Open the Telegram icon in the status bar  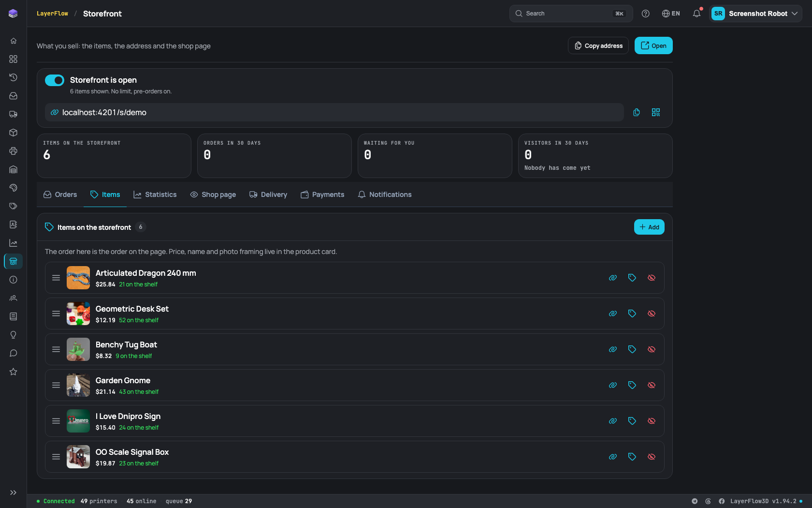point(695,501)
